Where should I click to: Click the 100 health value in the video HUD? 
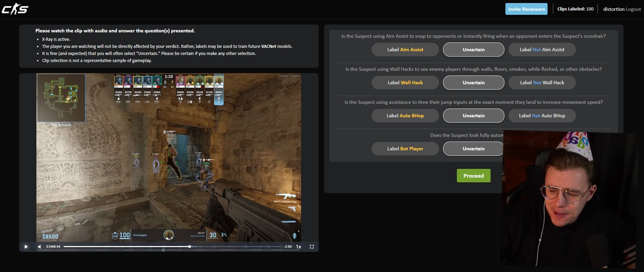coord(124,235)
